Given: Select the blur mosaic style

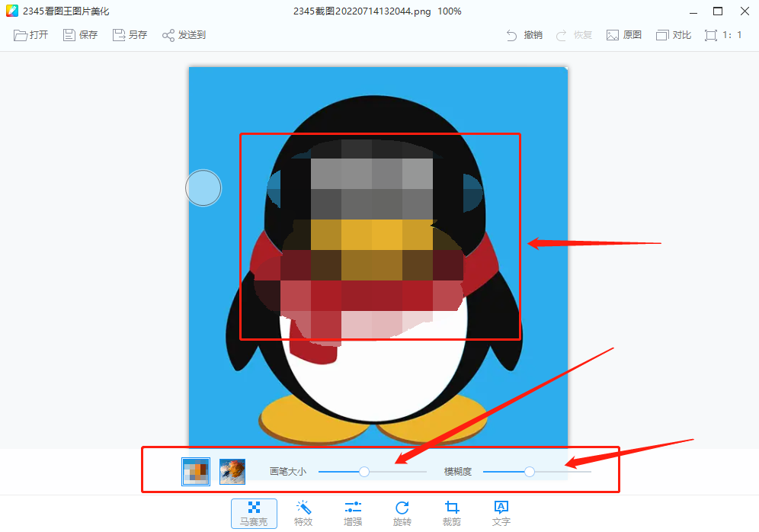Looking at the screenshot, I should [x=232, y=472].
